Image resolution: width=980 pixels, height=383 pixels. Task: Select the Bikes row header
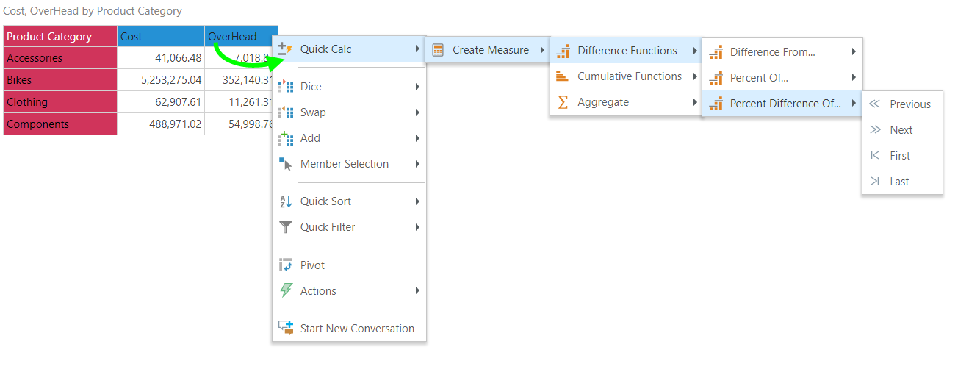coord(60,80)
